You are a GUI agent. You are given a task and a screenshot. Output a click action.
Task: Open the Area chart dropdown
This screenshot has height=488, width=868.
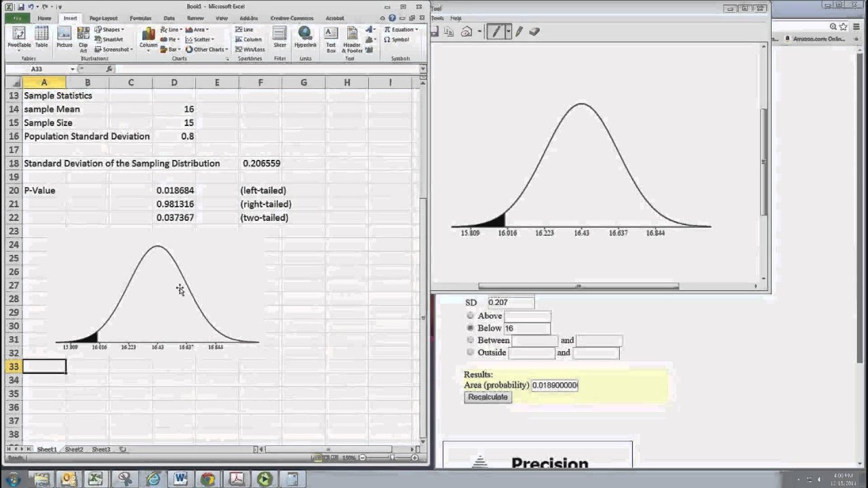tap(197, 30)
